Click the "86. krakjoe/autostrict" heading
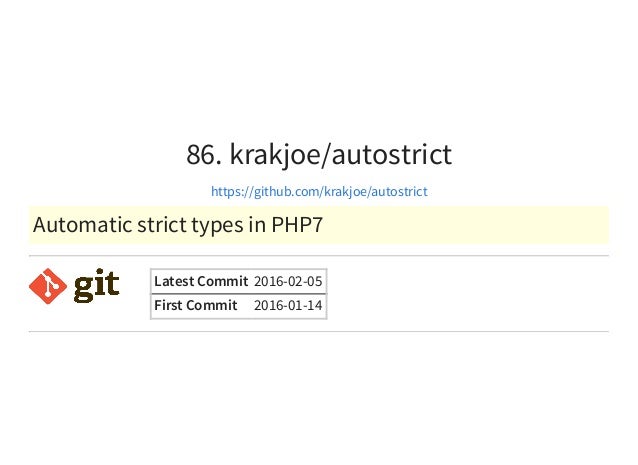The width and height of the screenshot is (638, 465). (x=319, y=155)
